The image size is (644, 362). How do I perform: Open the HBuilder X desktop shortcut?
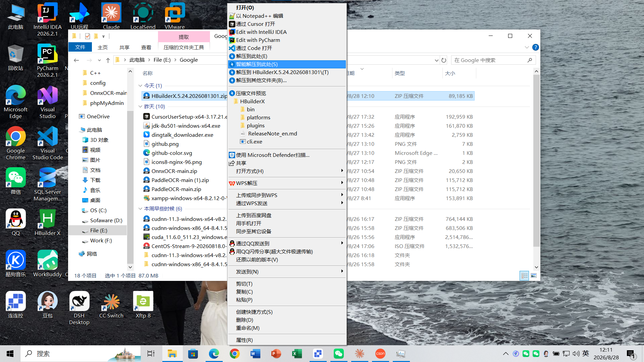47,222
